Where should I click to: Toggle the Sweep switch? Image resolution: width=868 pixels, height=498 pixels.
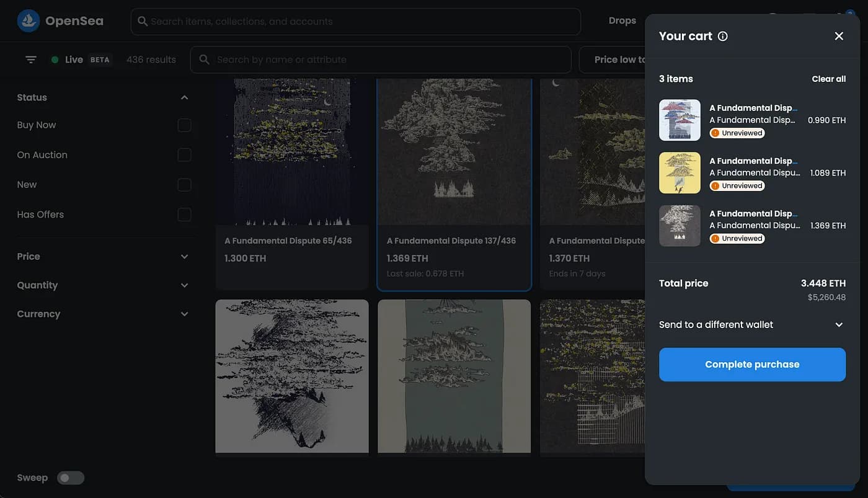pos(71,478)
